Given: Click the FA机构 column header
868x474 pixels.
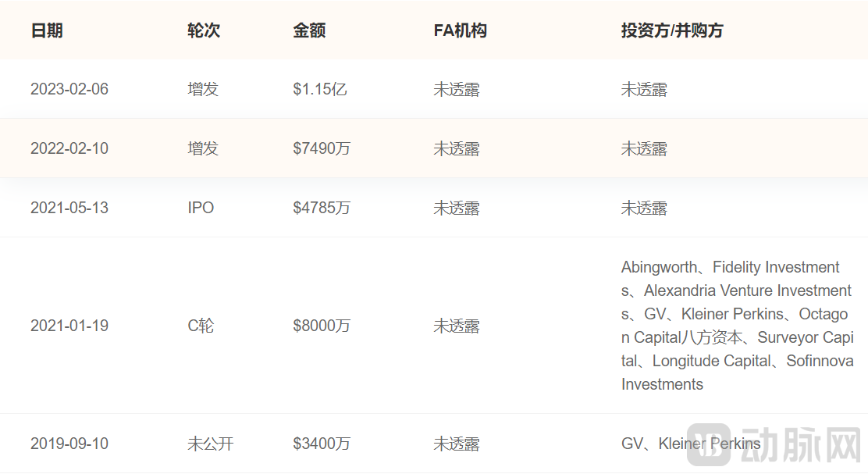Looking at the screenshot, I should pos(461,30).
